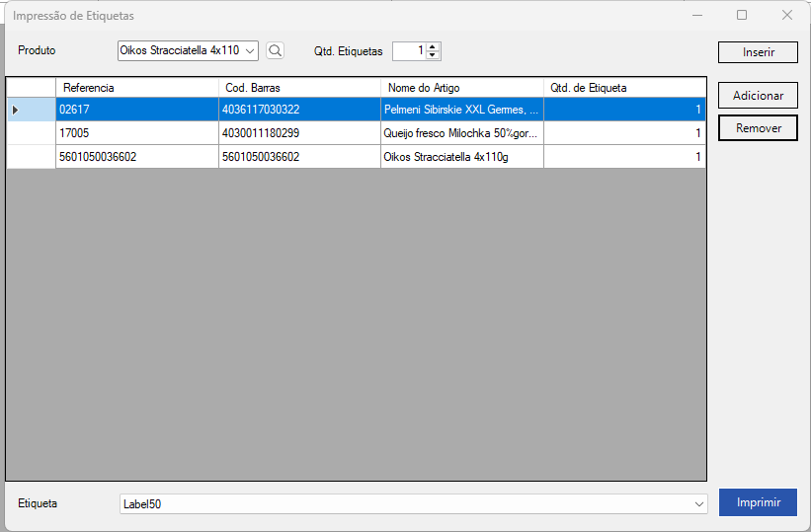The height and width of the screenshot is (532, 811).
Task: Click the Pelmeni Sibirskie XXL name cell
Action: click(461, 110)
